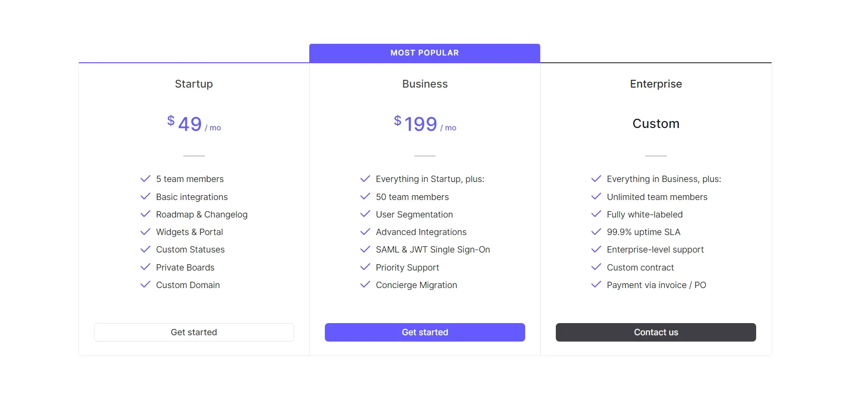Click the checkmark next to User Segmentation

coord(365,214)
